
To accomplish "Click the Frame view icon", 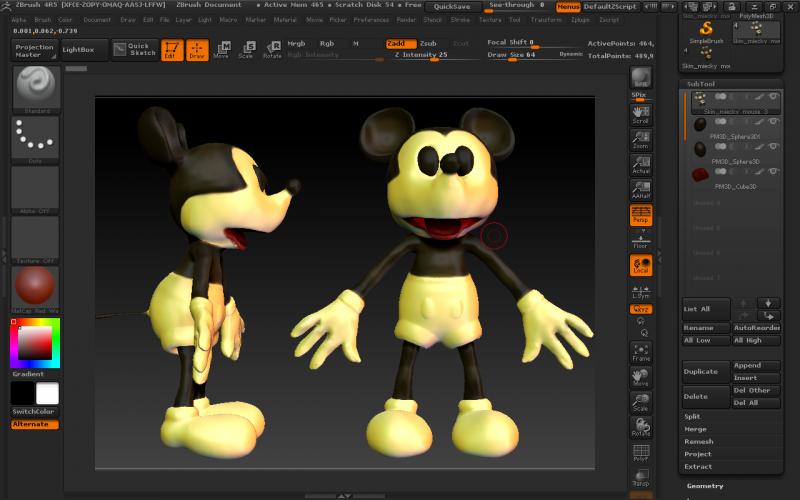I will click(641, 351).
